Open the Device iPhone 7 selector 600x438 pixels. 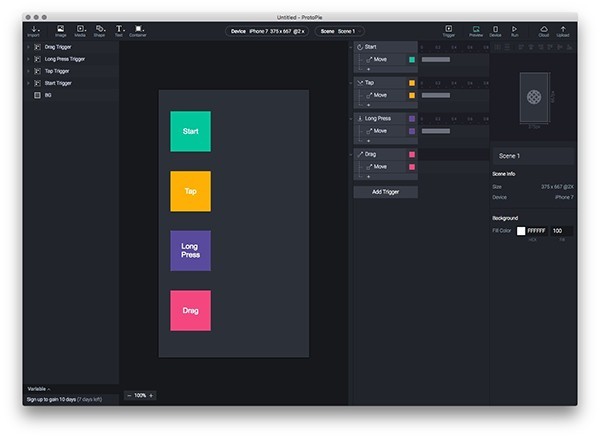tap(268, 31)
